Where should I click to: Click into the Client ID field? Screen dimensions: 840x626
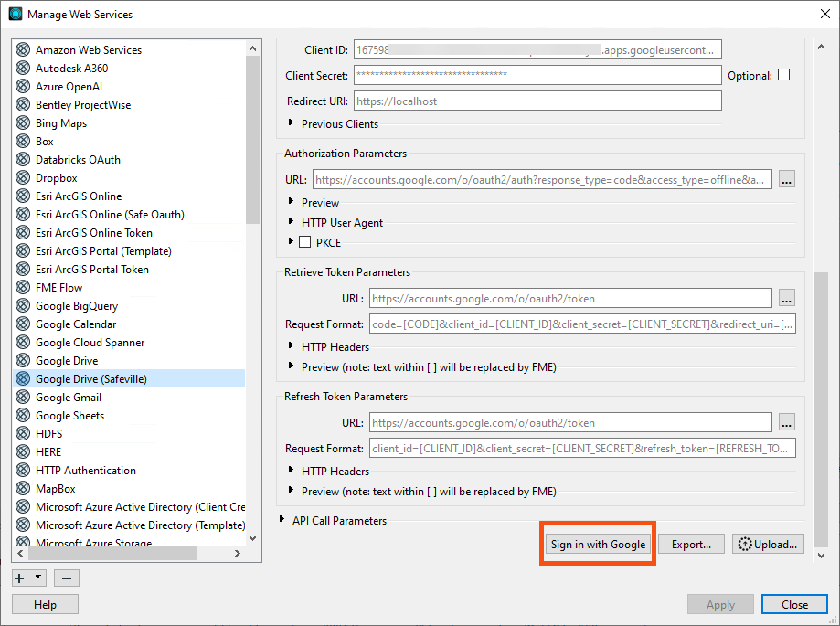point(537,49)
